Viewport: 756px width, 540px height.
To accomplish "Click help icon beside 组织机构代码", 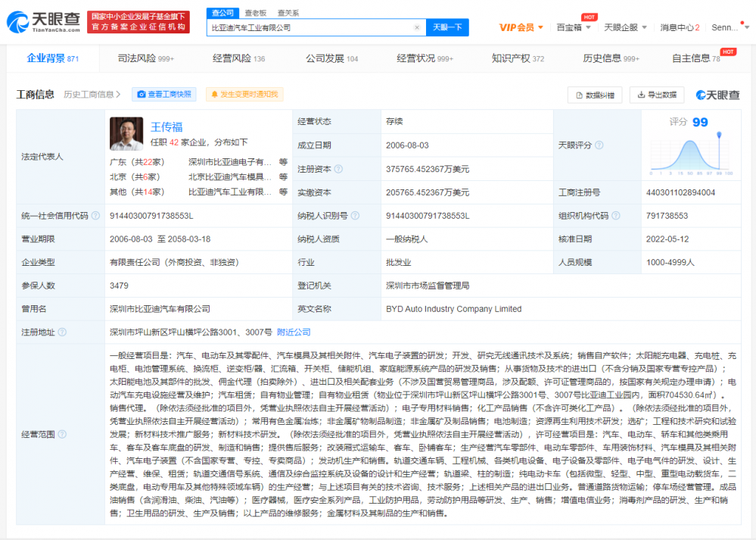I will 615,216.
